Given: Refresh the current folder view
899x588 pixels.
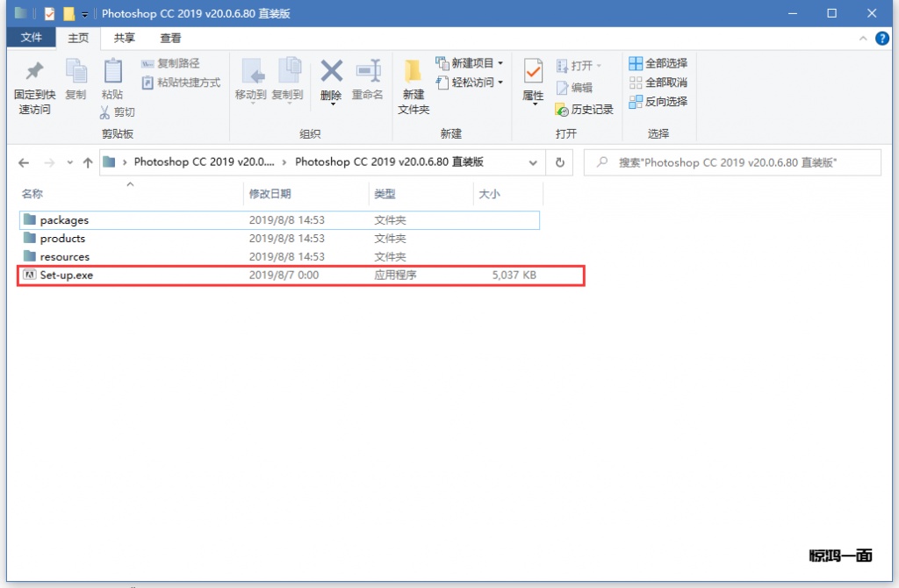Looking at the screenshot, I should [x=559, y=162].
